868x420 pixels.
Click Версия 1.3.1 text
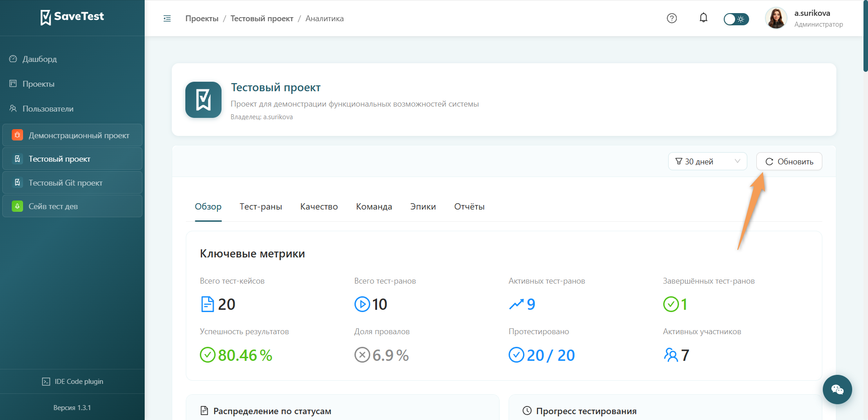[72, 407]
